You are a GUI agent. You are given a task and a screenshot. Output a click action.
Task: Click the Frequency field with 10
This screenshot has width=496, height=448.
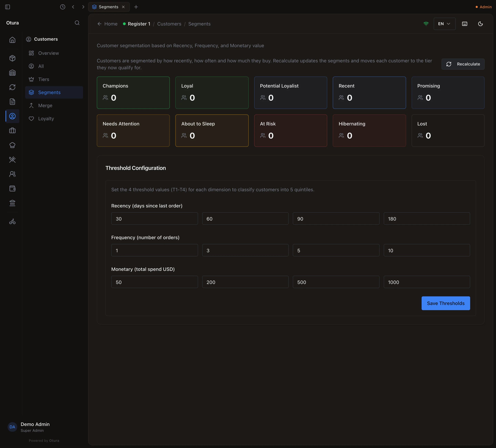(x=427, y=250)
